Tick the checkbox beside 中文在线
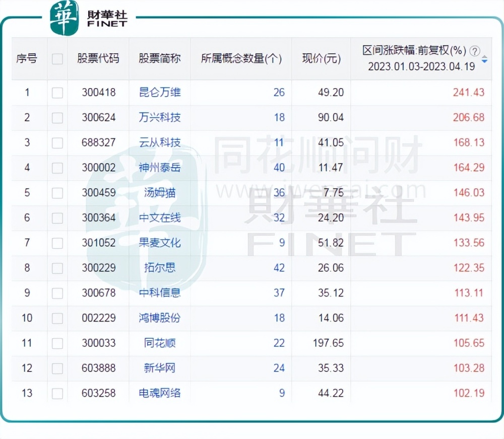This screenshot has height=439, width=504. pyautogui.click(x=57, y=218)
